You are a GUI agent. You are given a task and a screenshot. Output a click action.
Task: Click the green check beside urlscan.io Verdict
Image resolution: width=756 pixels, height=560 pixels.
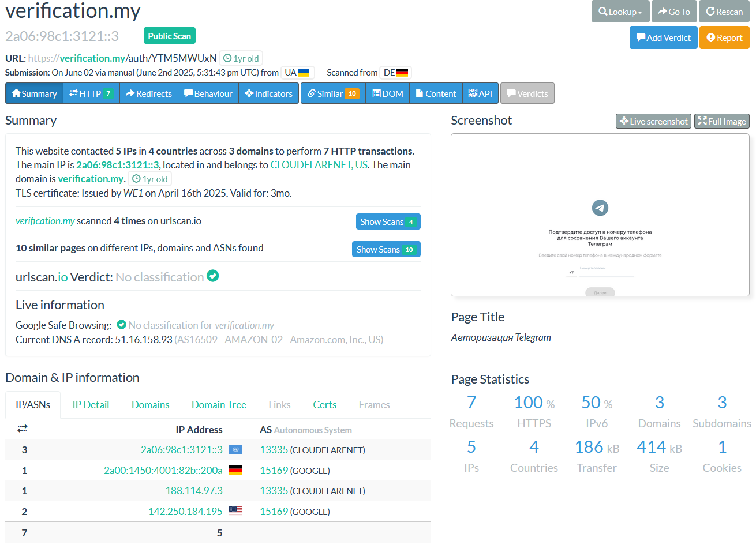point(213,276)
